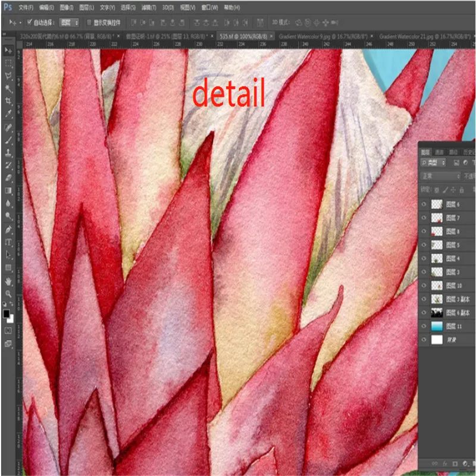Select the Blur tool

(x=8, y=203)
